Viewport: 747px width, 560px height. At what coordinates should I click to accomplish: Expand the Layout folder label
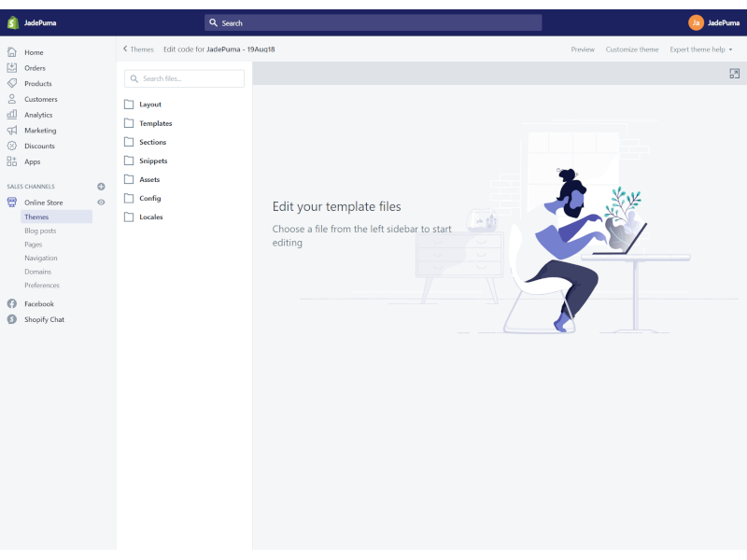point(150,105)
